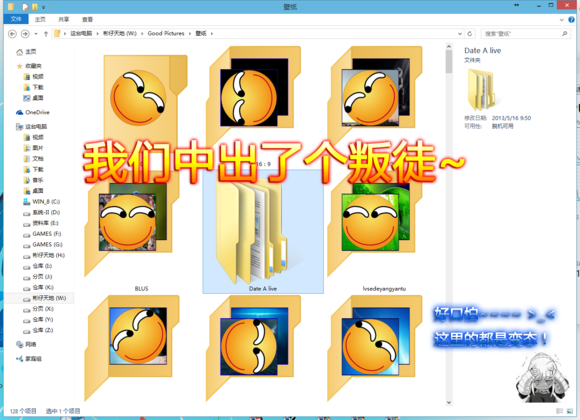The image size is (580, 420).
Task: Open OneDrive in the navigation pane
Action: (33, 112)
